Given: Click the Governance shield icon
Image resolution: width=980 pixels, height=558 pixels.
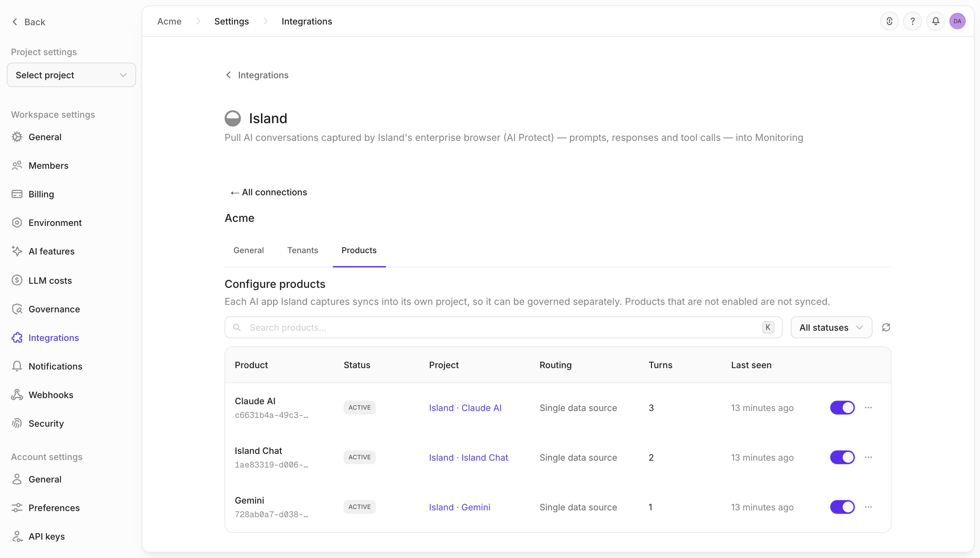Looking at the screenshot, I should 17,309.
